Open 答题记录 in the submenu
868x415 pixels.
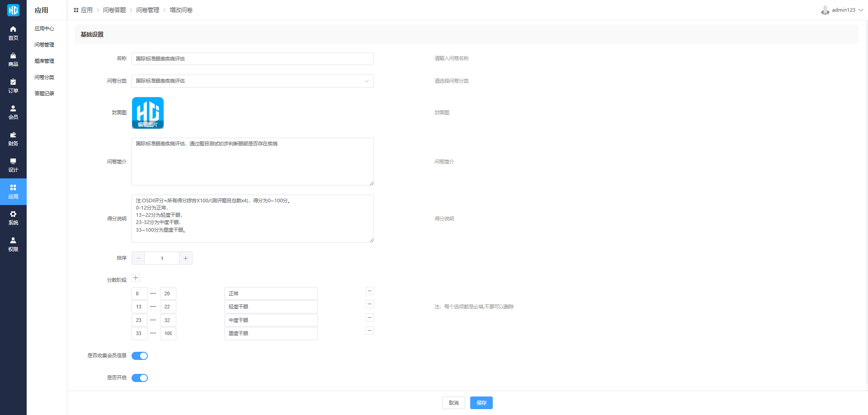44,93
